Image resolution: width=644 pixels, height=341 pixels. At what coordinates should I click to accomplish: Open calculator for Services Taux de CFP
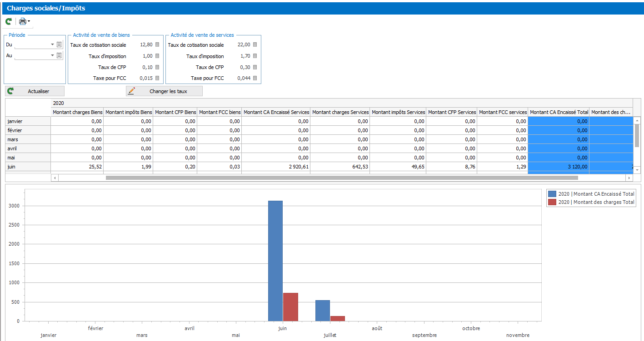[x=255, y=67]
